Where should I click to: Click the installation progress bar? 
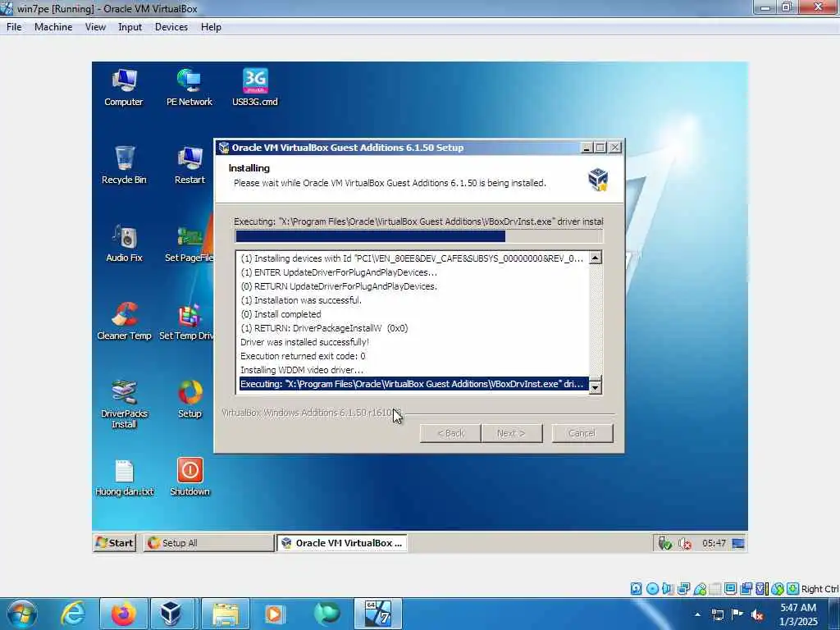coord(419,236)
